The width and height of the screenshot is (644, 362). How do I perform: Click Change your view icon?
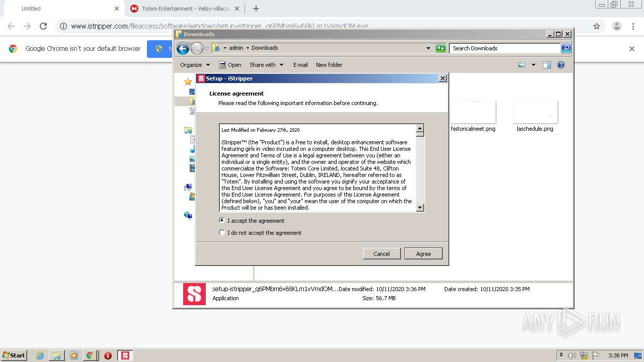pyautogui.click(x=521, y=65)
